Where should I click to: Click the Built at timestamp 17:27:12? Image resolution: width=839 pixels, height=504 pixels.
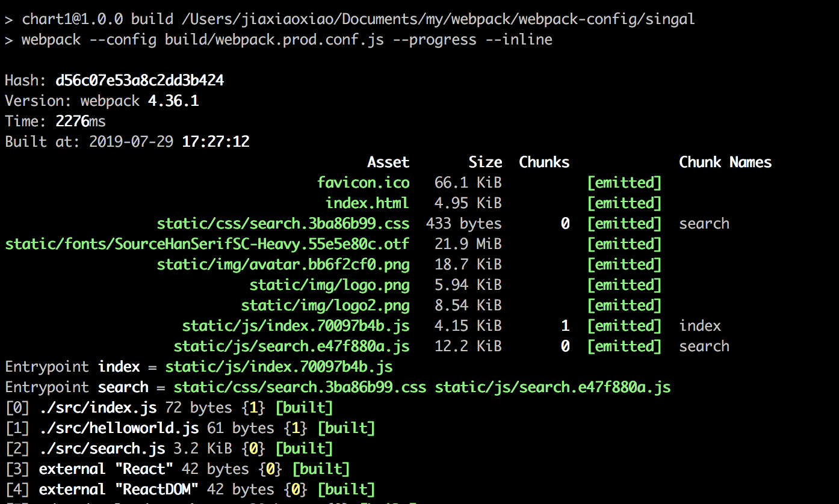click(x=215, y=142)
